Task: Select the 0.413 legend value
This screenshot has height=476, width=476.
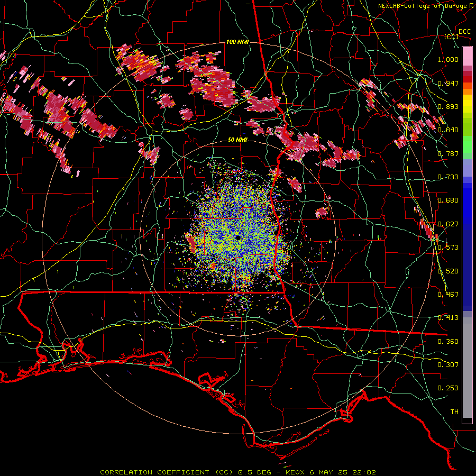Action: point(448,318)
